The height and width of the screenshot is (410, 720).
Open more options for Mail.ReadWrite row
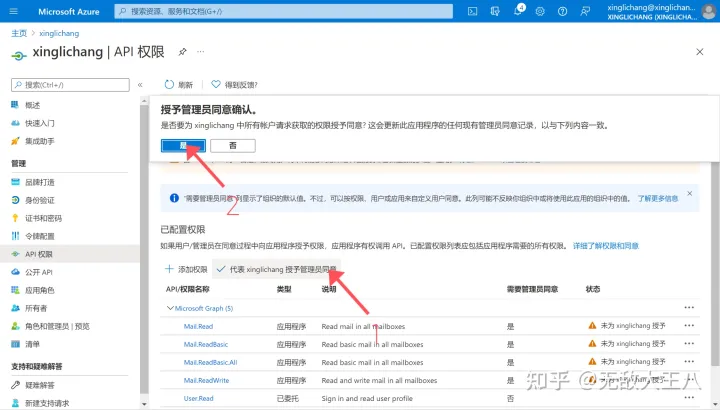(688, 380)
